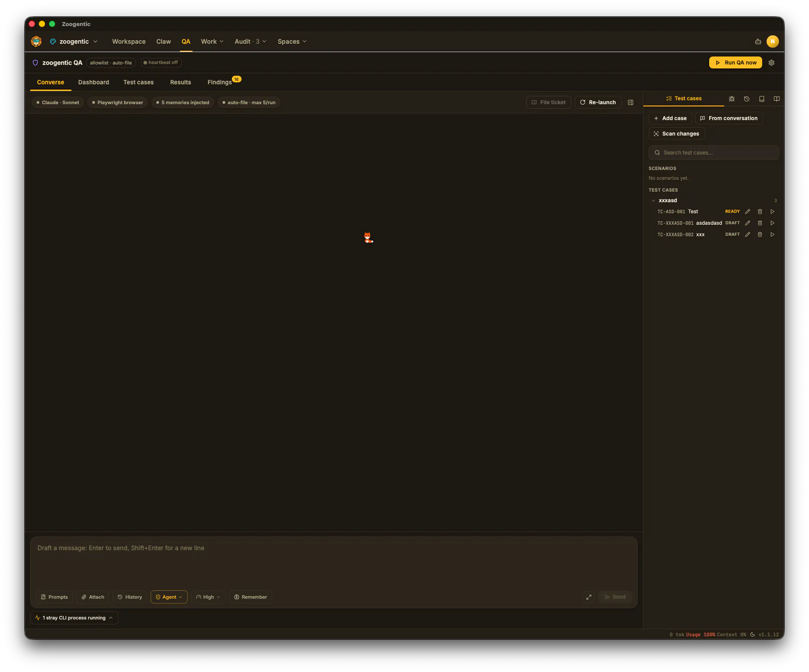
Task: Select the side panel Test cases tab
Action: tap(684, 99)
